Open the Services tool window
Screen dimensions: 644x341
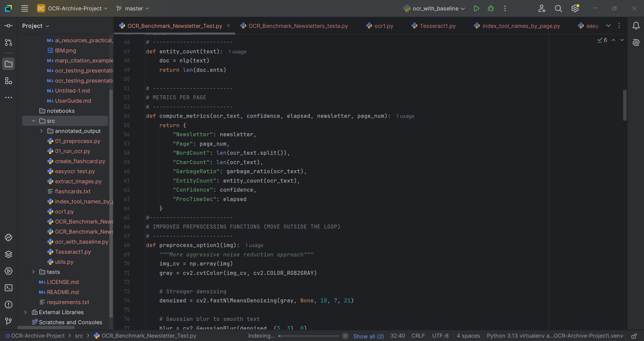click(8, 271)
